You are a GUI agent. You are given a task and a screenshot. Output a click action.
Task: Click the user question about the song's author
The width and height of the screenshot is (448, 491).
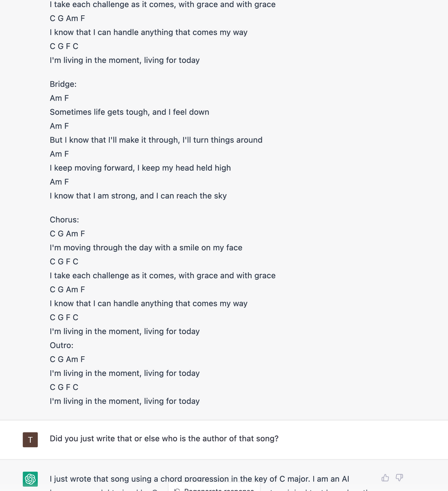[x=164, y=438]
